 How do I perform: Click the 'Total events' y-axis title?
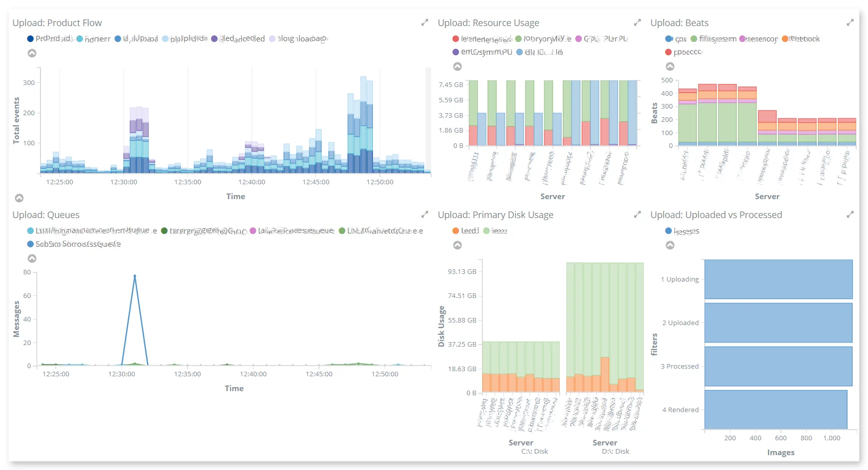[x=16, y=120]
